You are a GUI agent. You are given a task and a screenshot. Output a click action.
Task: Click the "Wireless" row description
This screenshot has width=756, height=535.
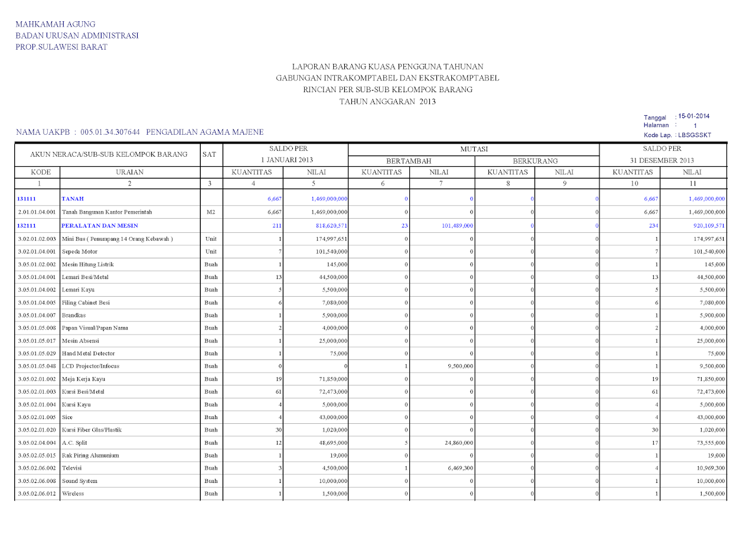coord(73,494)
